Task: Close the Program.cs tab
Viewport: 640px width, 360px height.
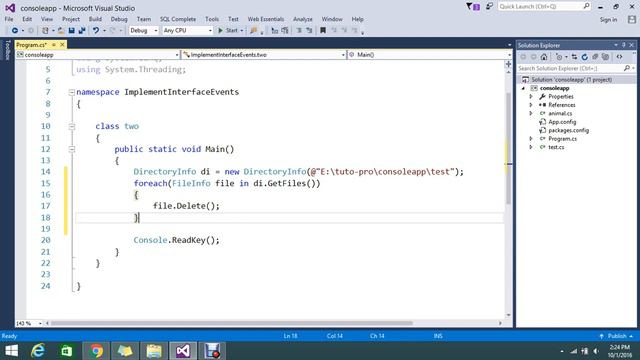Action: point(62,44)
